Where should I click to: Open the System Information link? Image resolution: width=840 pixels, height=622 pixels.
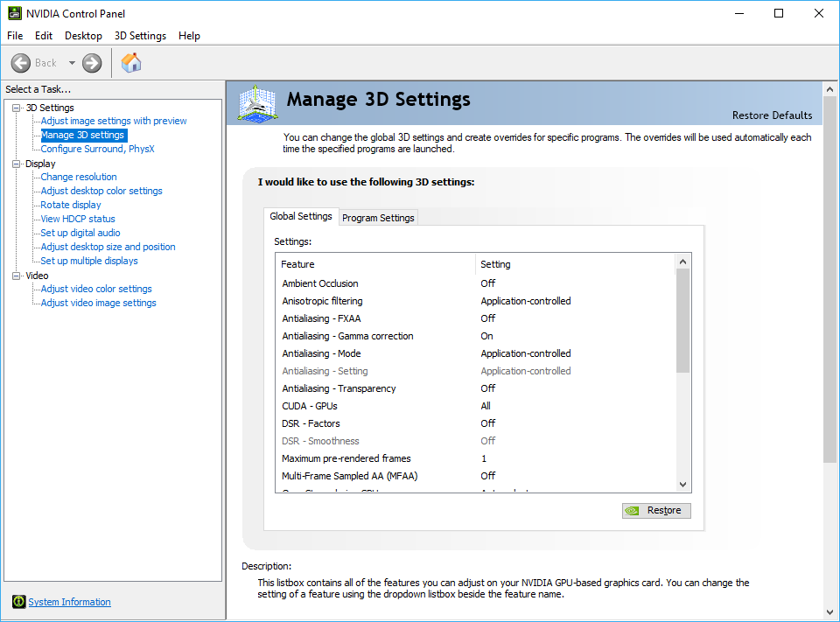tap(70, 602)
